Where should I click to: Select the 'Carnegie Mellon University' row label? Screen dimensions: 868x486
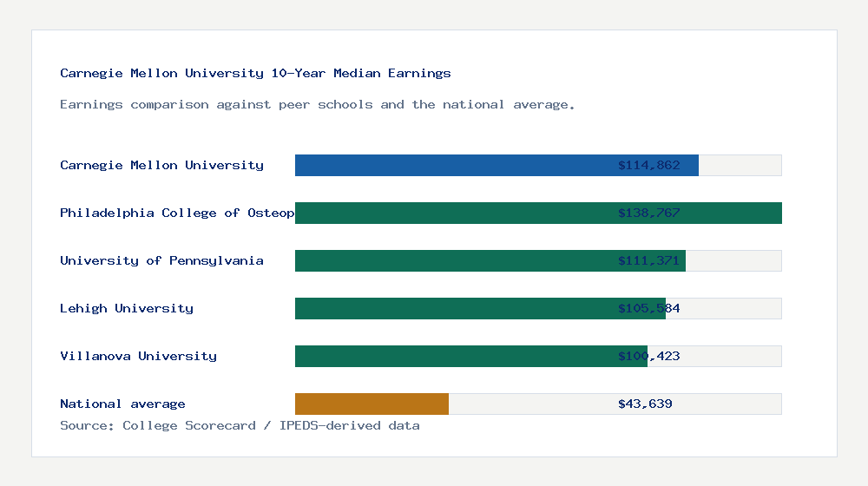click(161, 165)
